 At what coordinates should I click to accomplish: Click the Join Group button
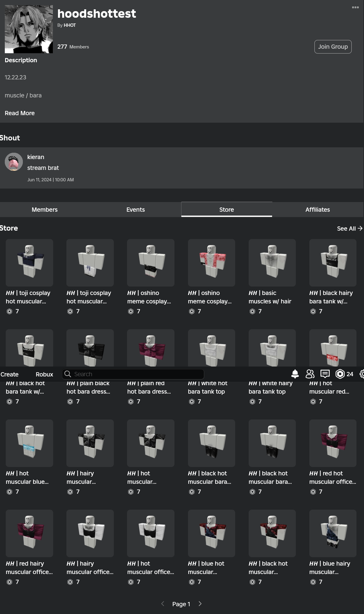click(333, 47)
